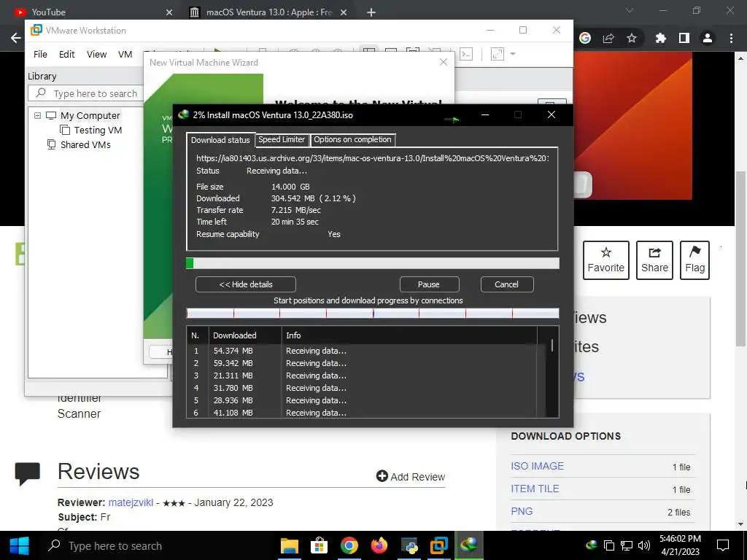Click the Share button on archive page
Image resolution: width=747 pixels, height=560 pixels.
[654, 260]
